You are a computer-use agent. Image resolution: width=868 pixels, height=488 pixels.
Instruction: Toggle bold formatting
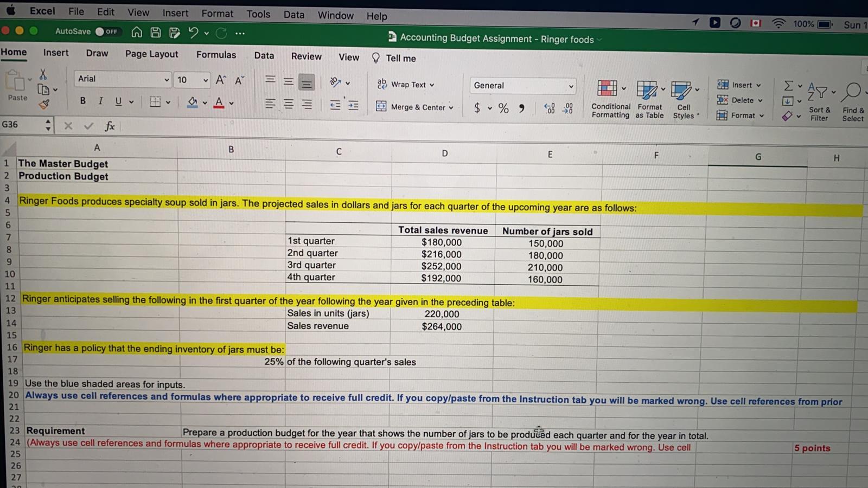(x=82, y=101)
